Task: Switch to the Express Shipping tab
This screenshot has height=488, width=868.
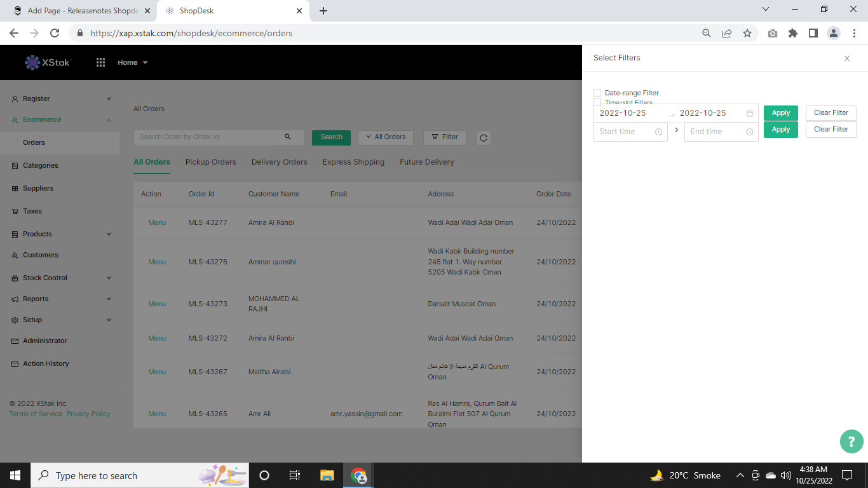Action: 353,162
